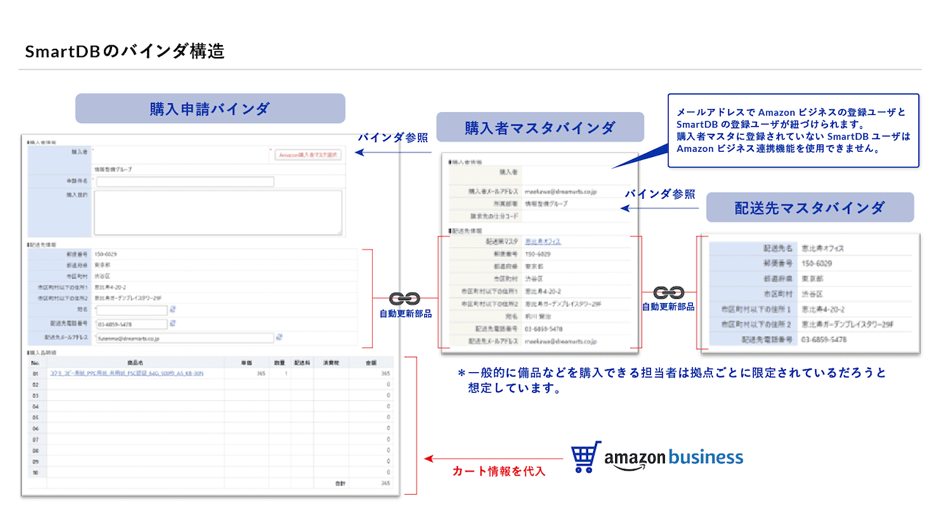
Task: Click the amazon business wordmark
Action: 674,458
